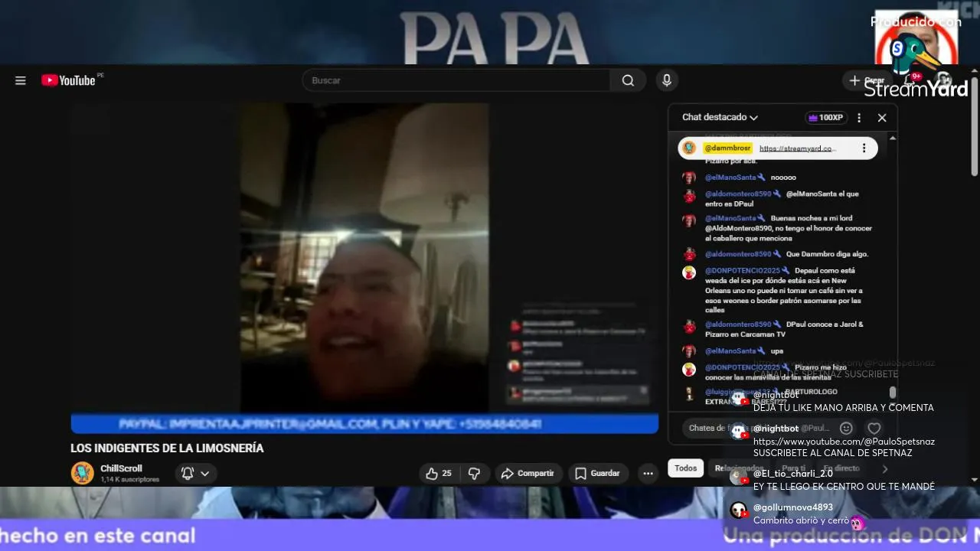980x551 pixels.
Task: Open subscription notification bell dropdown
Action: pos(196,474)
